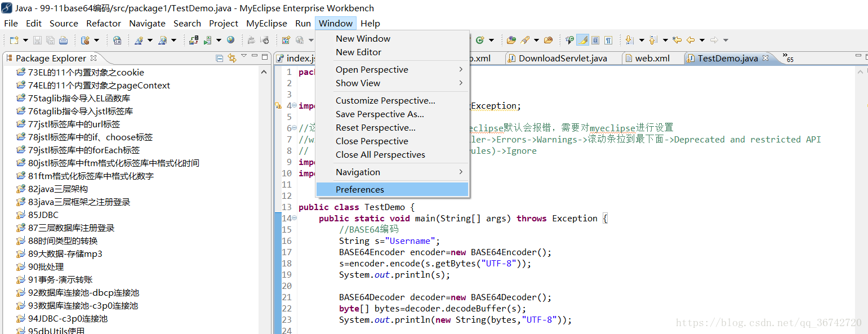Toggle Block Selection Mode icon
Viewport: 868px width, 334px height.
tap(595, 40)
